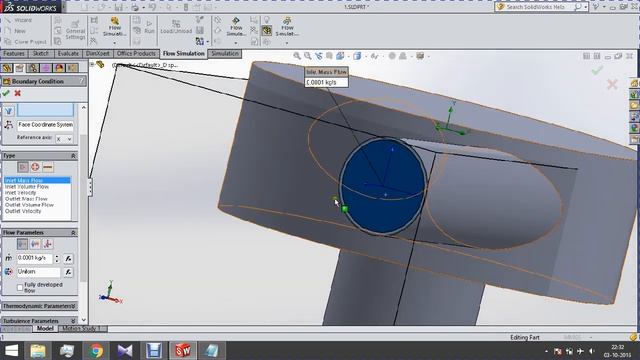The height and width of the screenshot is (360, 640).
Task: Open FeatureManager design tree panel tab
Action: tap(7, 68)
